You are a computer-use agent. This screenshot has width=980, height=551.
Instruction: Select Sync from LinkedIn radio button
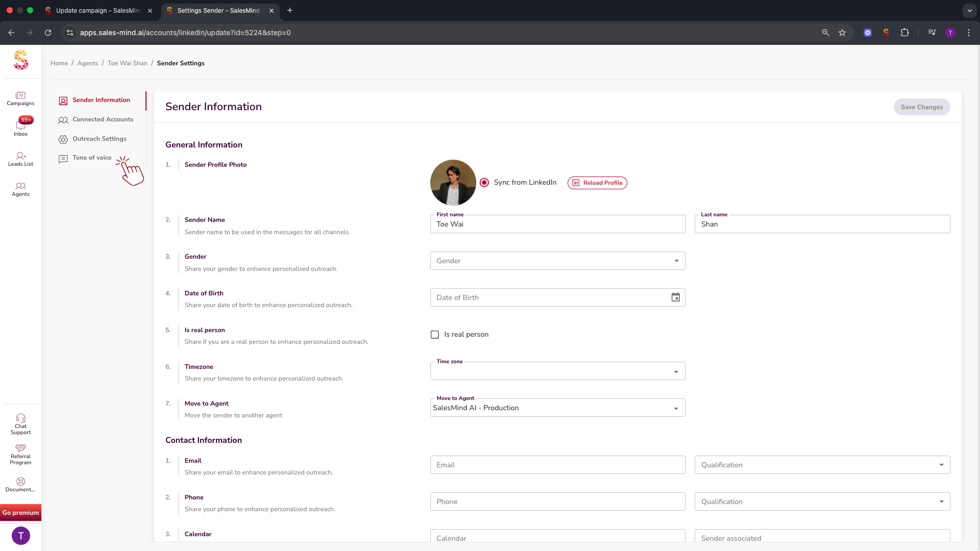484,183
